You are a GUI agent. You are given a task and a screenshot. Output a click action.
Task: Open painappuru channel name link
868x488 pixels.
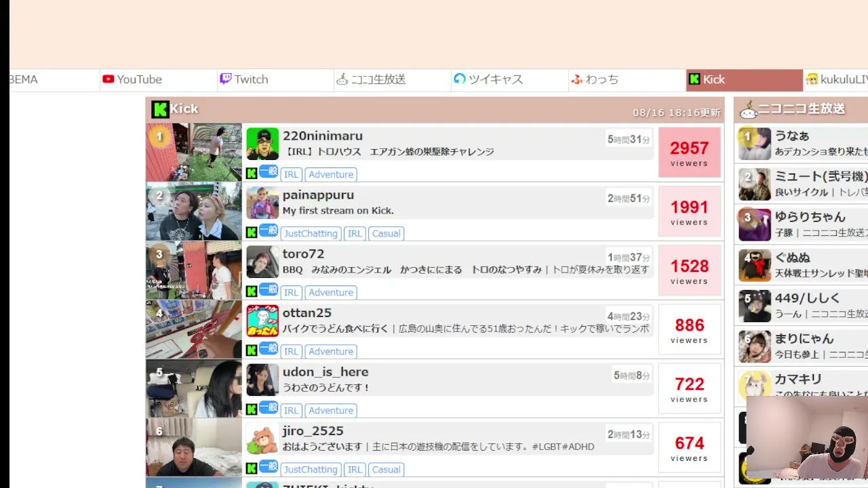(x=318, y=195)
